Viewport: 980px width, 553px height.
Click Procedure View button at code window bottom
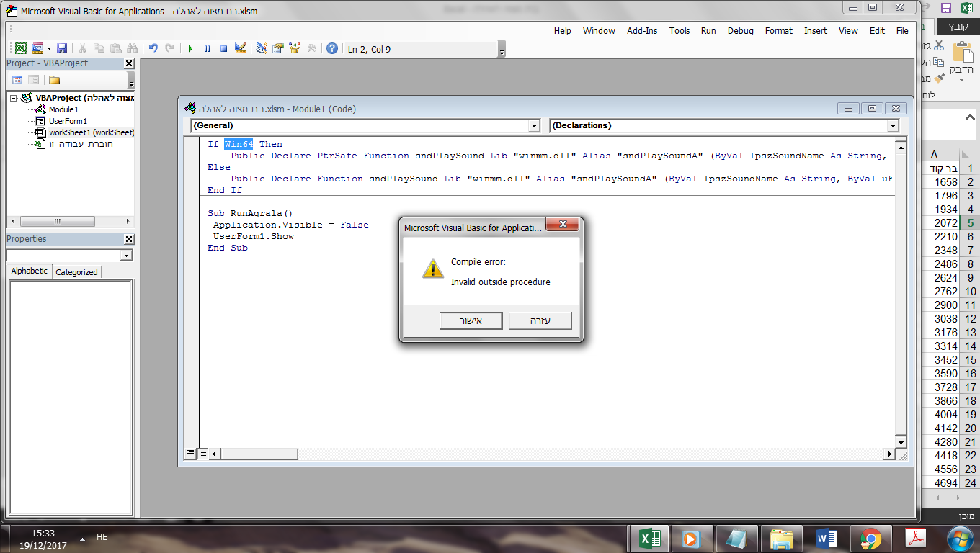point(190,453)
